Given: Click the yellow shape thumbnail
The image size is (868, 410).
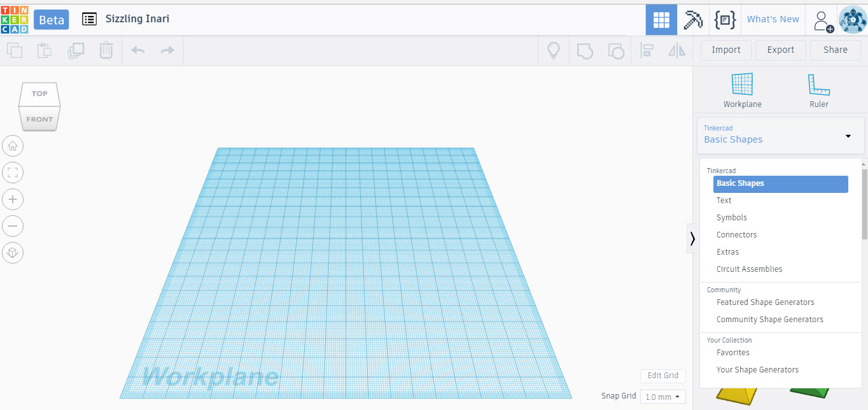Looking at the screenshot, I should [737, 397].
